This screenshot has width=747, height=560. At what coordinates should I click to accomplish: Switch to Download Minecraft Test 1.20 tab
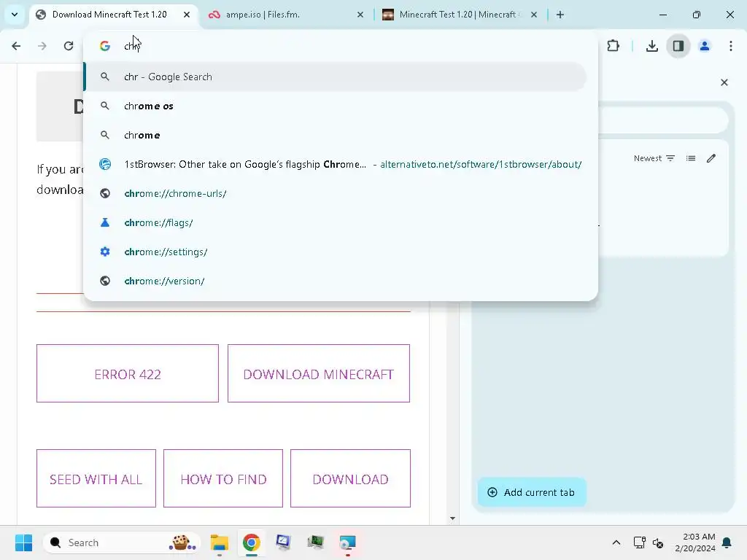[115, 15]
